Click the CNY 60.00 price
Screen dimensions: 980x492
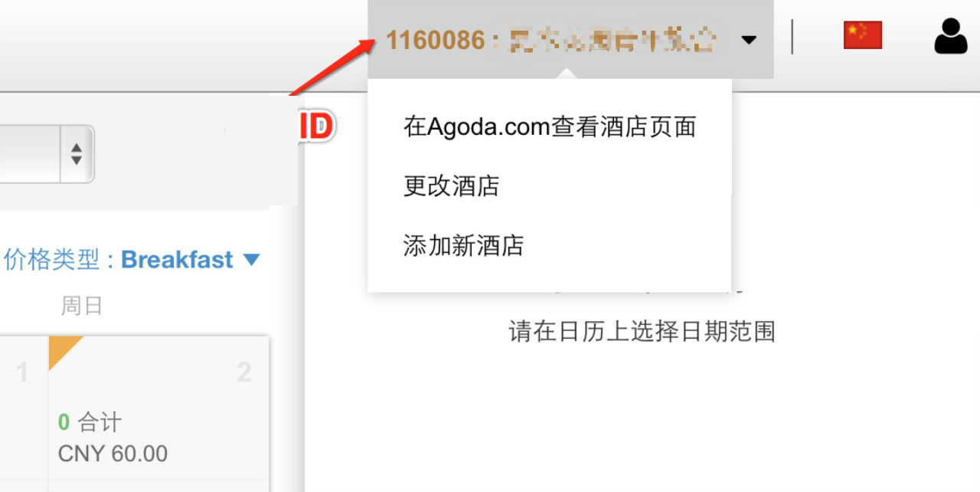click(113, 454)
